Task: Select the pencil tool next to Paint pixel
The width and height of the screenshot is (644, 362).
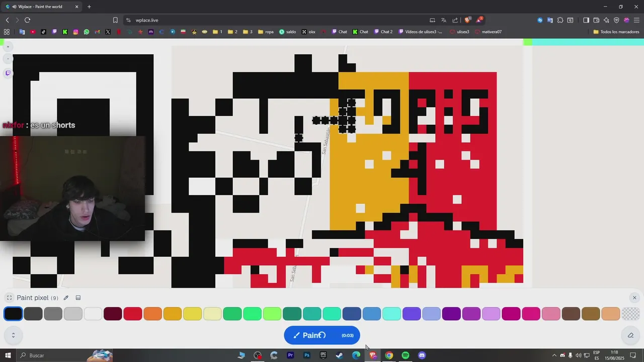Action: point(66,298)
